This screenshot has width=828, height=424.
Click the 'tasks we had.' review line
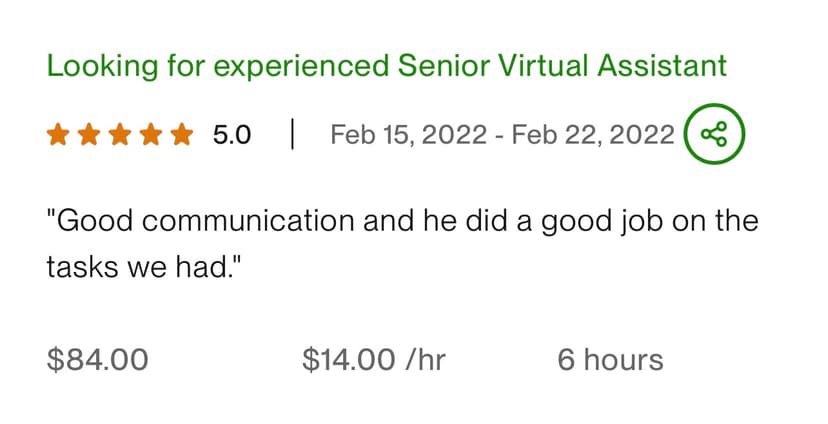coord(144,268)
